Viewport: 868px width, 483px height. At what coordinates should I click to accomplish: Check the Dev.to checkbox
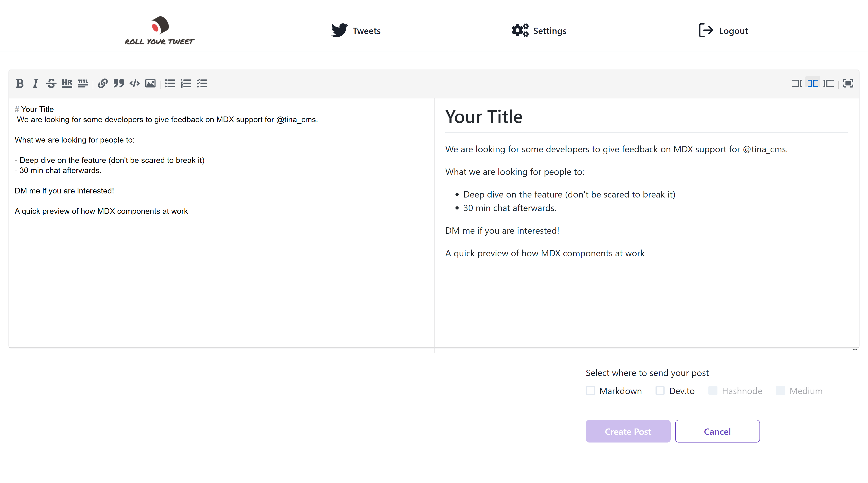660,390
